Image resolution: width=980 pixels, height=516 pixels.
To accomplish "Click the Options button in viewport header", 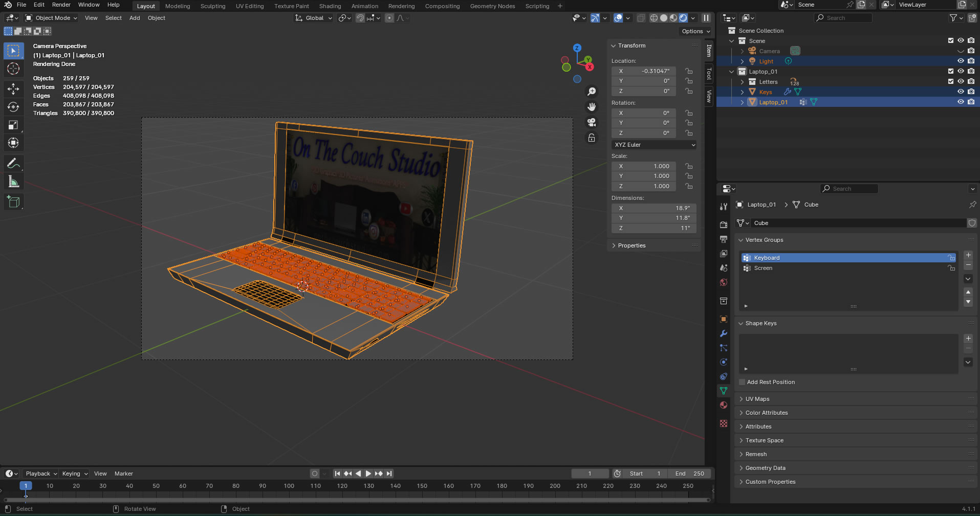I will tap(695, 31).
